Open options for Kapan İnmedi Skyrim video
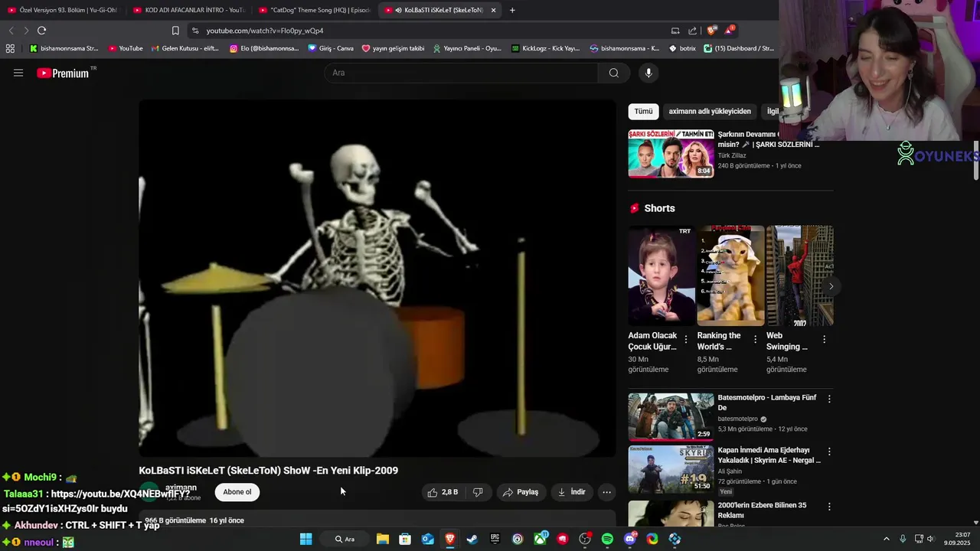980x551 pixels. point(829,452)
